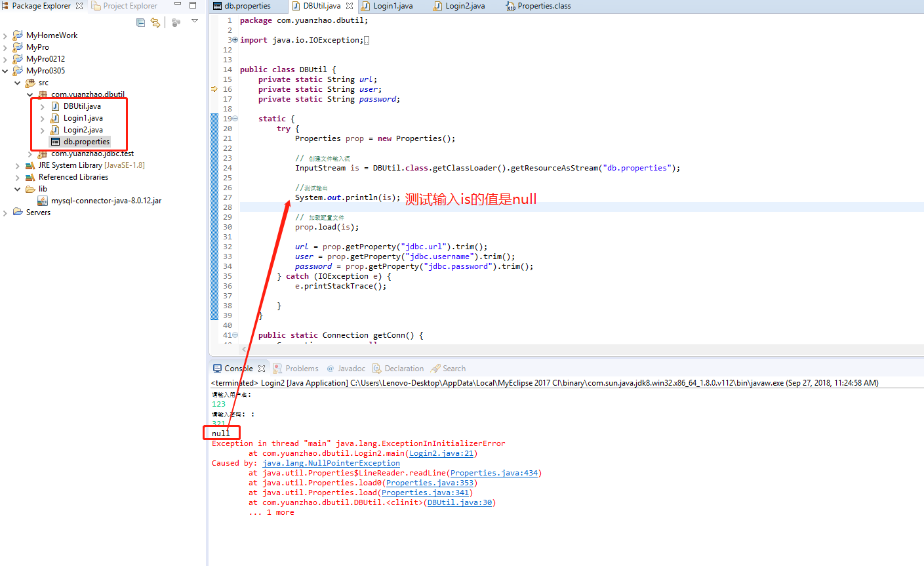
Task: Close the Console view tab
Action: click(x=262, y=369)
